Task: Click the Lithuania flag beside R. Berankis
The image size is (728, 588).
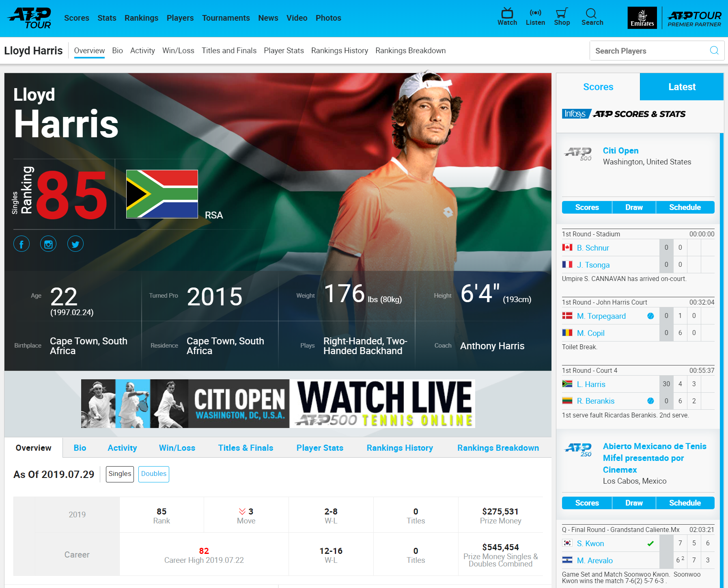Action: 567,401
